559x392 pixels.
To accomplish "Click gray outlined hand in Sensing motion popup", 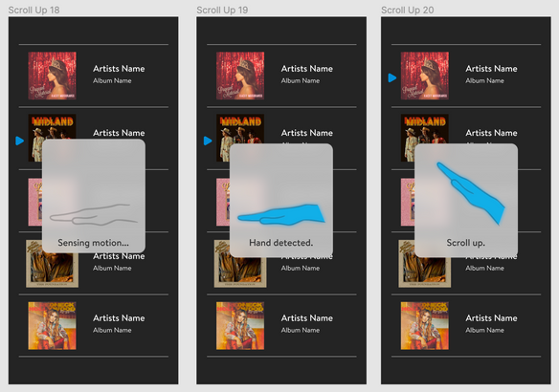I will (94, 215).
